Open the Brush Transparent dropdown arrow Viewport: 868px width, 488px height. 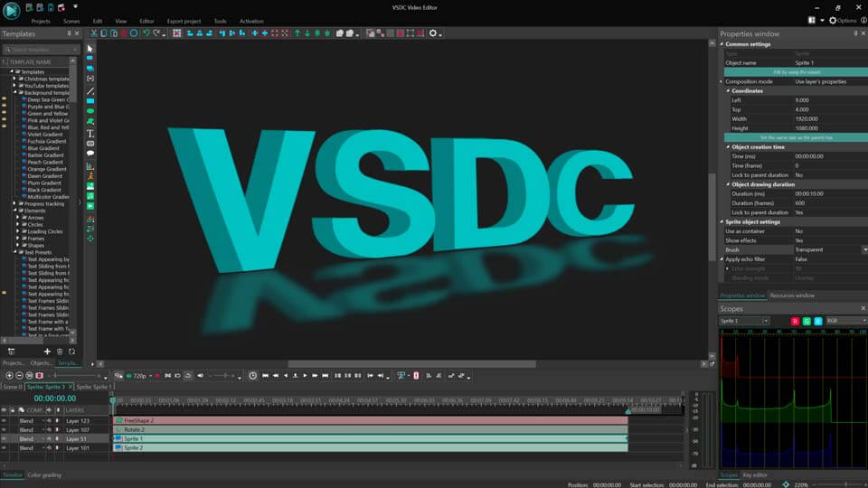(x=864, y=250)
